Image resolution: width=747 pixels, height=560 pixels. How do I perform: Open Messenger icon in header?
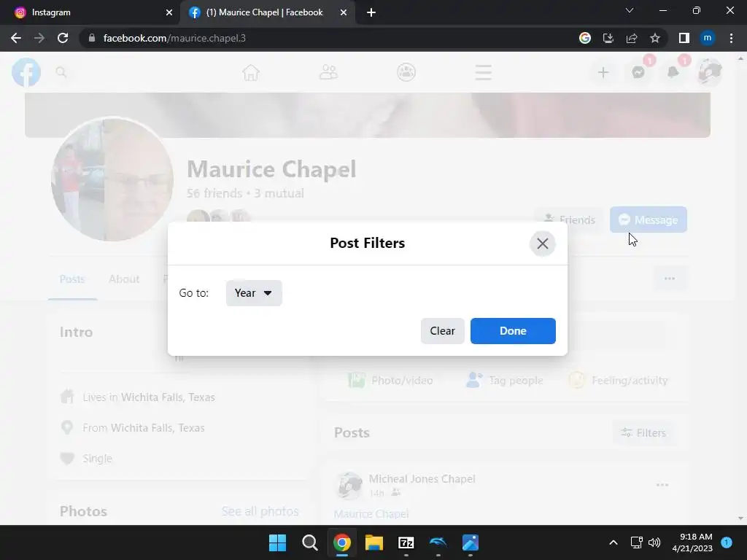click(638, 72)
